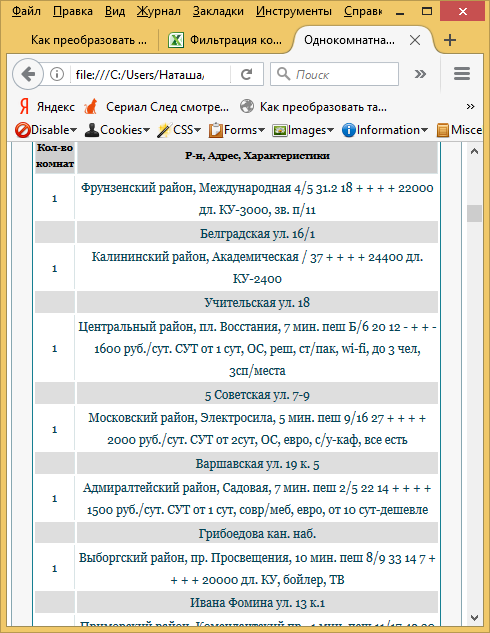Click scrollbar up arrow
Screen dimensions: 490x633
coord(475,152)
